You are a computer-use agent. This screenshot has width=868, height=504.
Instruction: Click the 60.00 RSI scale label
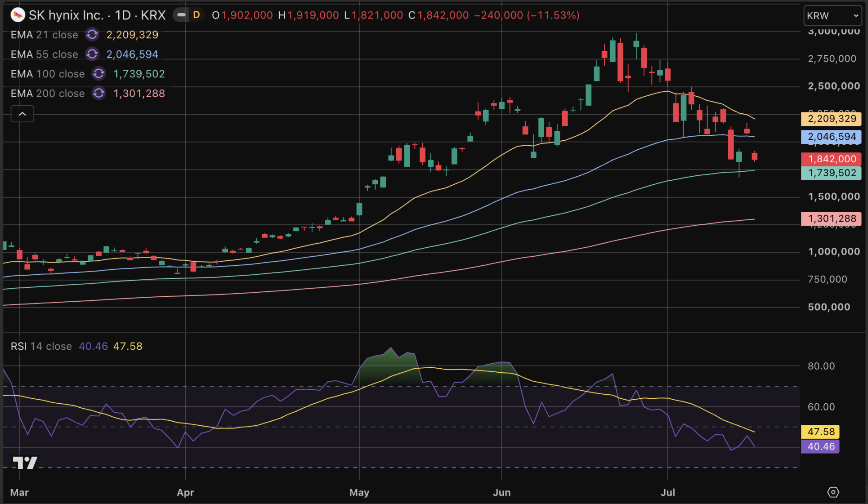coord(821,407)
